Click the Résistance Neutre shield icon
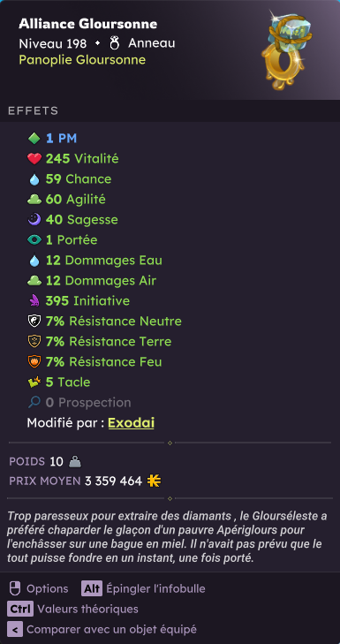 tap(34, 322)
